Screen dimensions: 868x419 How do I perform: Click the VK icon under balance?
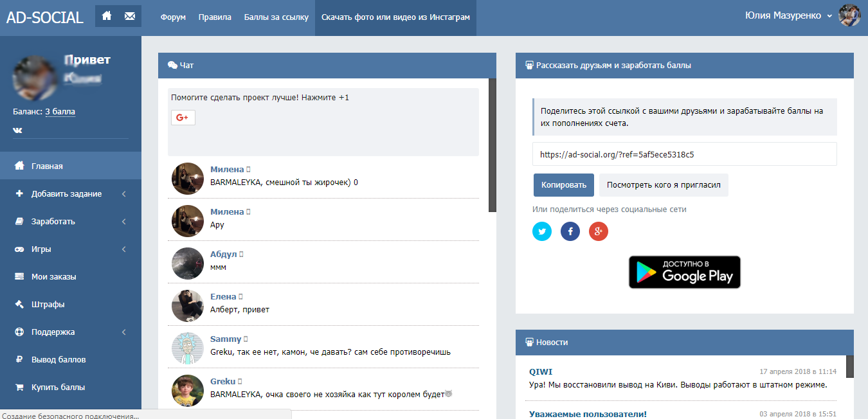click(17, 130)
